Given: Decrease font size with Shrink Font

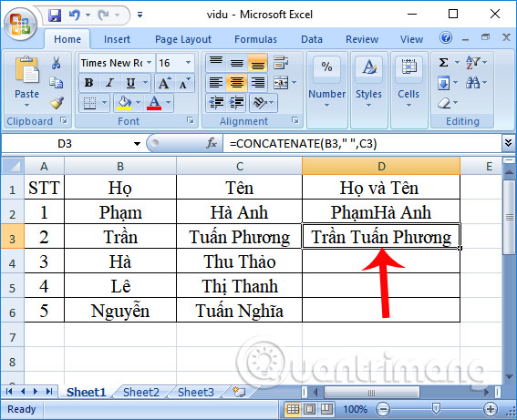Looking at the screenshot, I should click(x=184, y=83).
